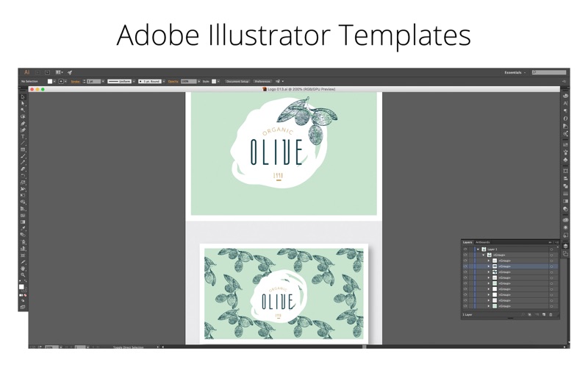Swap fill and stroke in toolbar
Screen dimensions: 588x368
coord(25,281)
